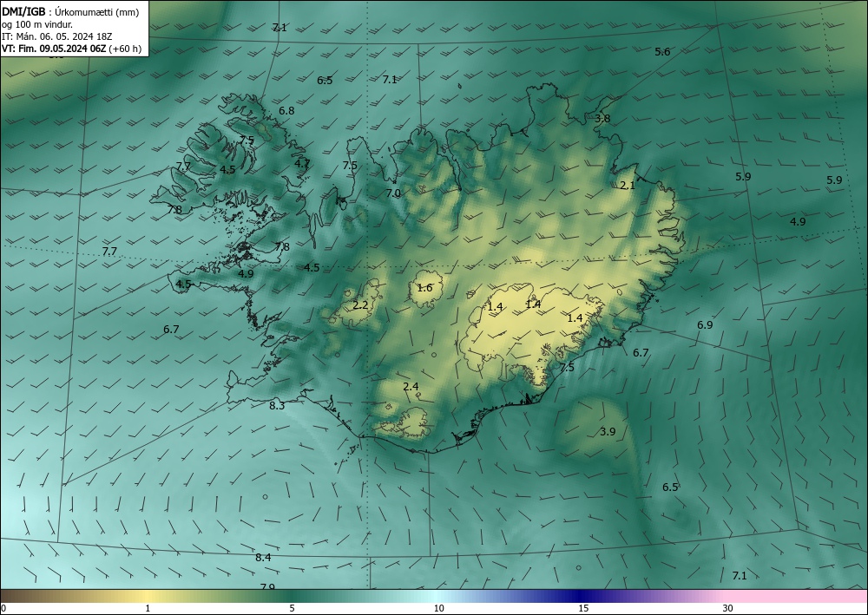Click the 1 label on the color scale
The image size is (868, 615).
(x=148, y=608)
